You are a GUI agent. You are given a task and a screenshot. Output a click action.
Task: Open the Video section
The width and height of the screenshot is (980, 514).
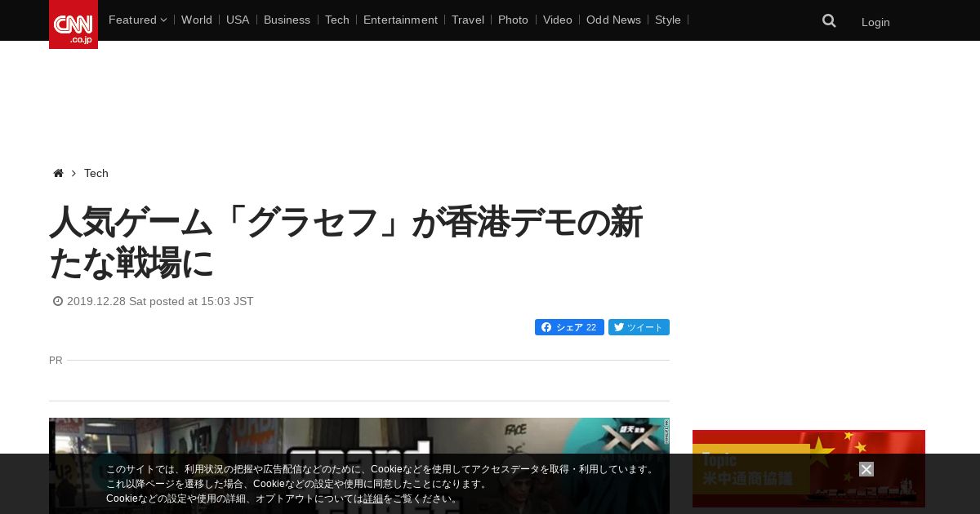[558, 20]
